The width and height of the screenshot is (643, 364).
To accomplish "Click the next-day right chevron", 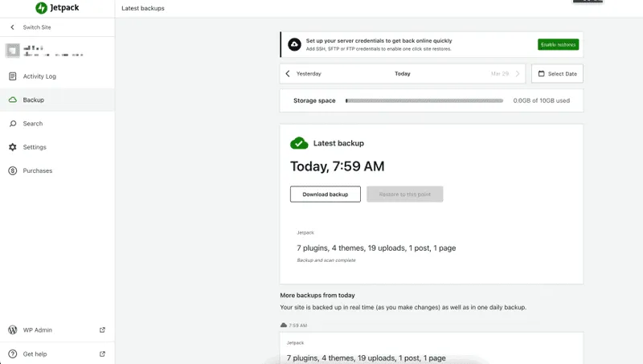I will pyautogui.click(x=518, y=74).
